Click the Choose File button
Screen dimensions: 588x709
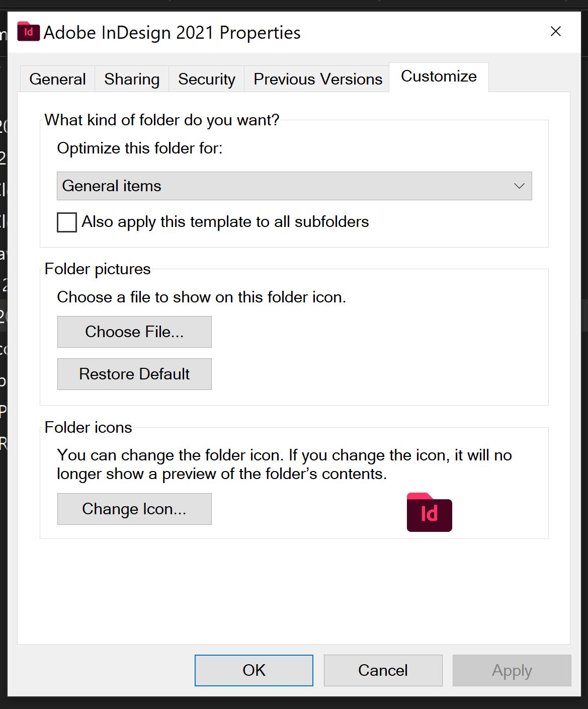[x=134, y=331]
